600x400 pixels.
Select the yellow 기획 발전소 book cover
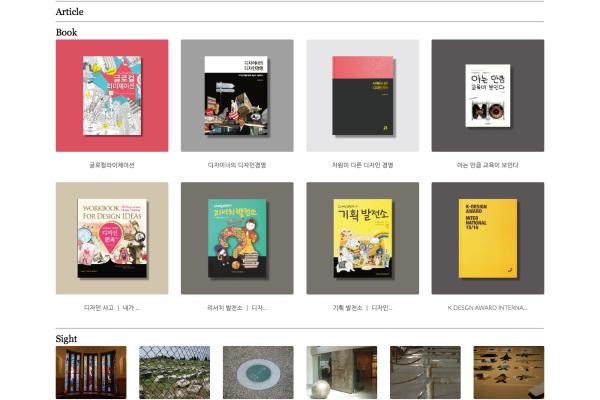[x=362, y=238]
